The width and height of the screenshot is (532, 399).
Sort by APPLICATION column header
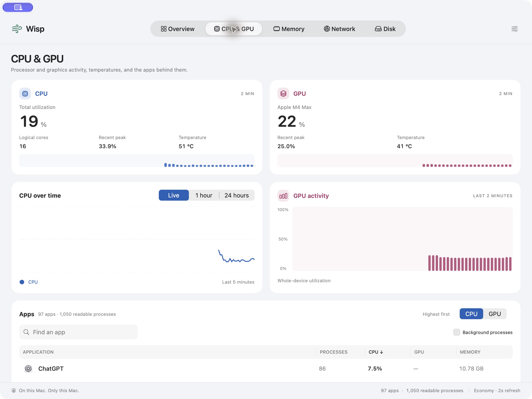point(38,352)
